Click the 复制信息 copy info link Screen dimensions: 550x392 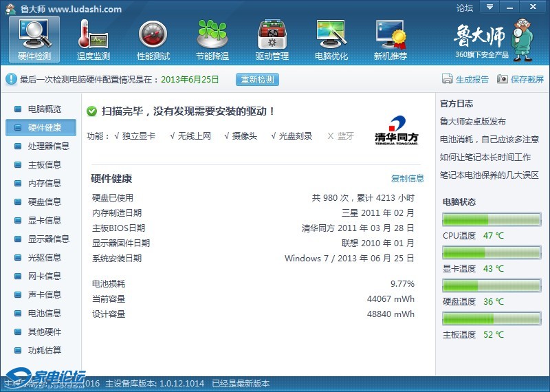pos(408,179)
